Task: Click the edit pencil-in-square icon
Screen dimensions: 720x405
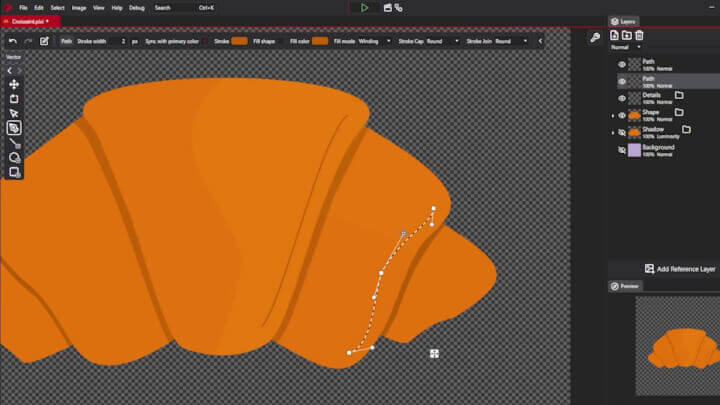Action: click(44, 41)
